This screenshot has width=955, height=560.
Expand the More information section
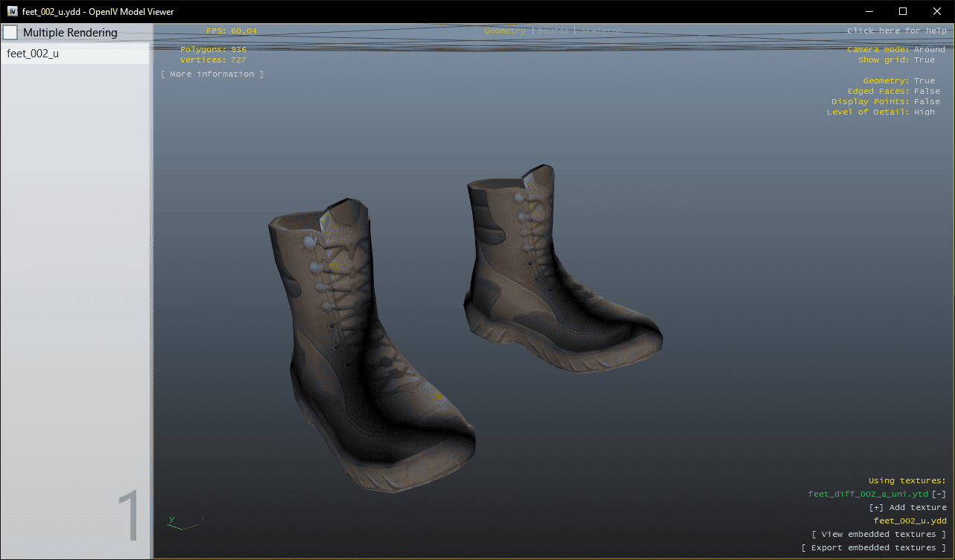tap(212, 74)
